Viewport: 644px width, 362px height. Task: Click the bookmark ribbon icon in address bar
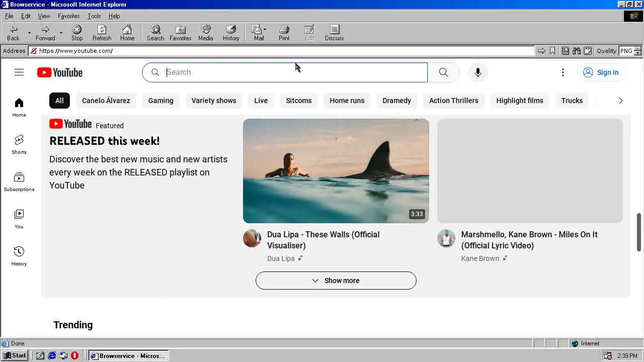coord(552,51)
